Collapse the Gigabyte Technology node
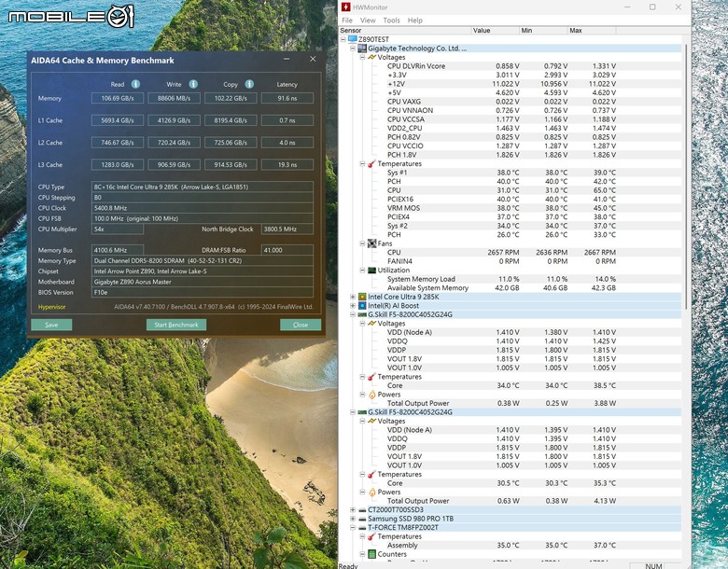 pos(353,49)
